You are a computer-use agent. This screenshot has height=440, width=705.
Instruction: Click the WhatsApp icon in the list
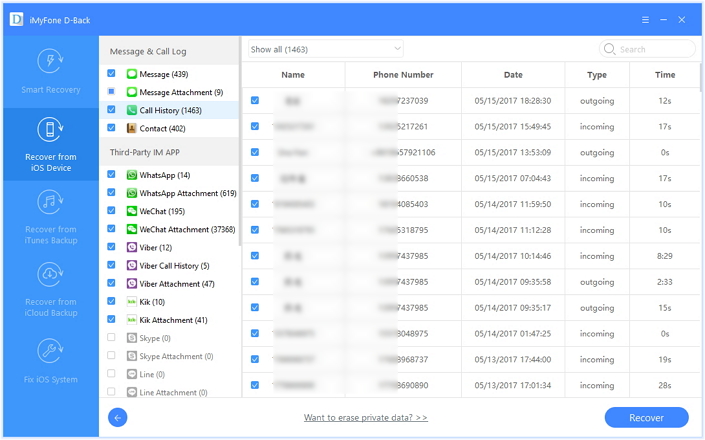pyautogui.click(x=132, y=175)
